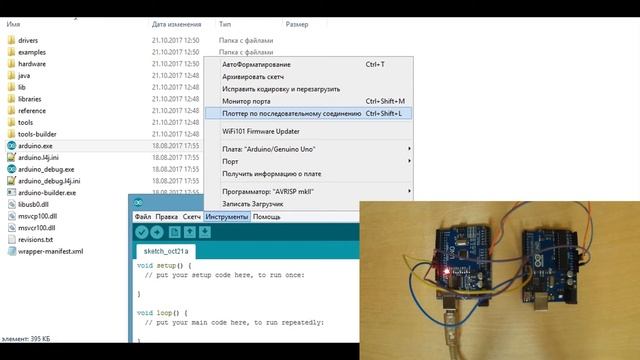The width and height of the screenshot is (640, 360).
Task: Select the tools-builder folder icon
Action: point(11,134)
